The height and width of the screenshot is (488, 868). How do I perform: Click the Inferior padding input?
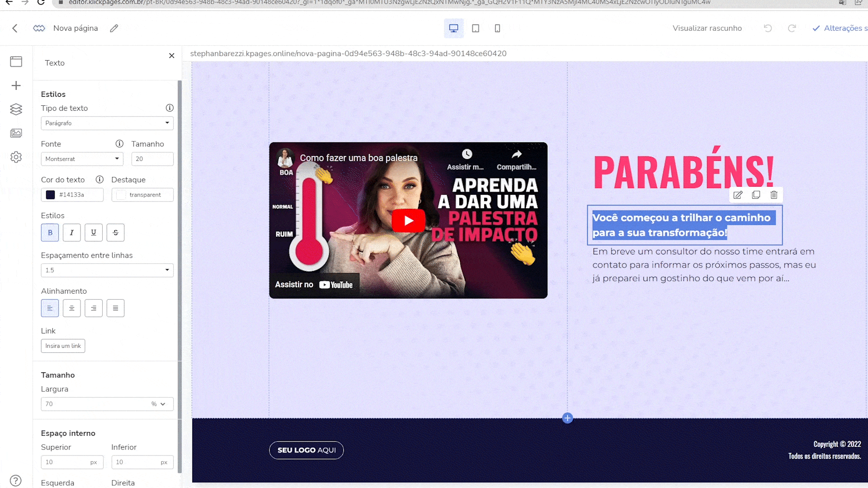(142, 462)
